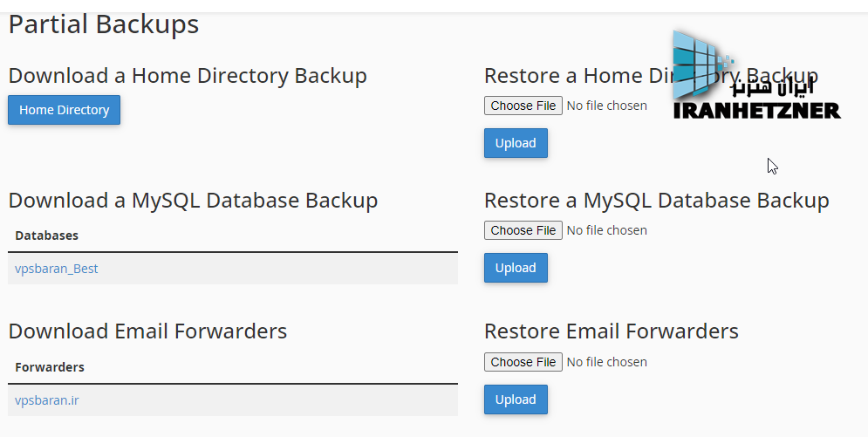Viewport: 868px width, 437px height.
Task: Choose file for Email Forwarders restore
Action: (x=523, y=362)
